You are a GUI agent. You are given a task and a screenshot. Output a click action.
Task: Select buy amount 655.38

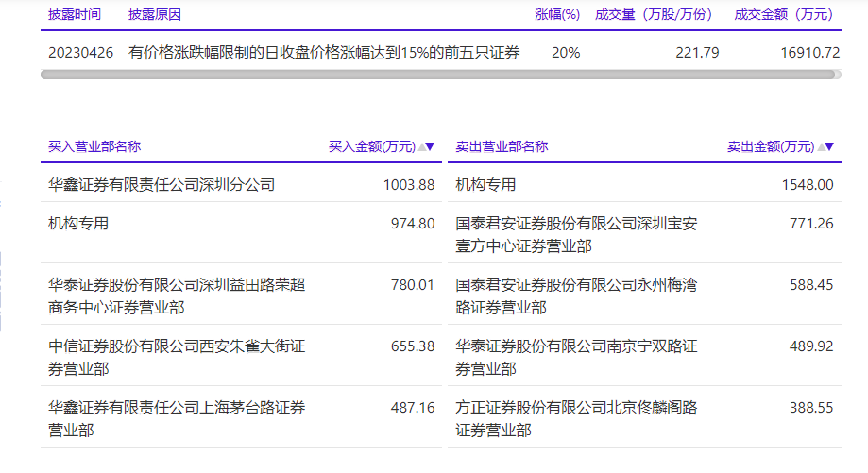pos(413,346)
